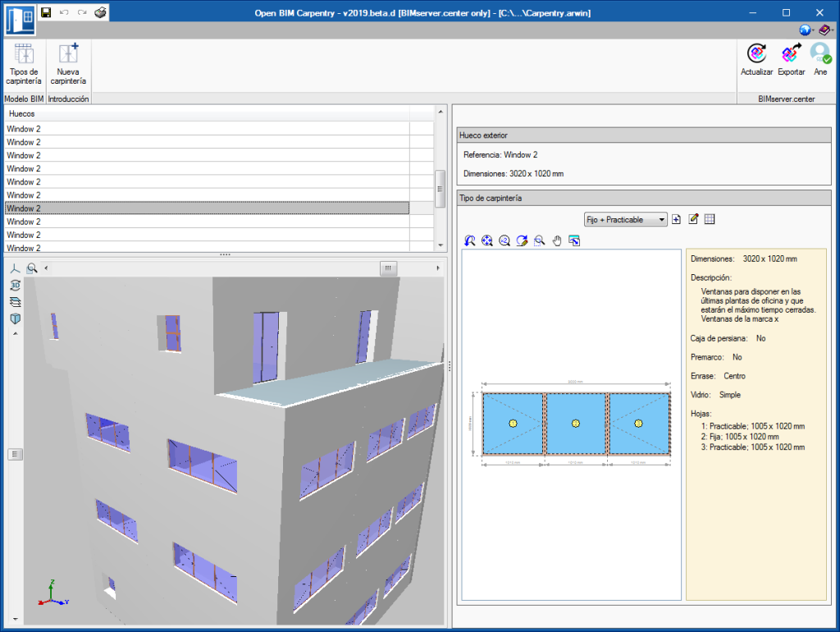The image size is (840, 632).
Task: Expand the Fijo + Practicable dropdown
Action: (661, 220)
